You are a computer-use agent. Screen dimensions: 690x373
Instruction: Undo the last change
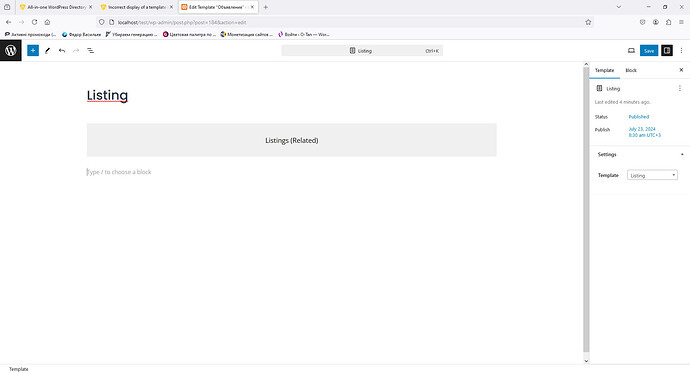[x=62, y=51]
